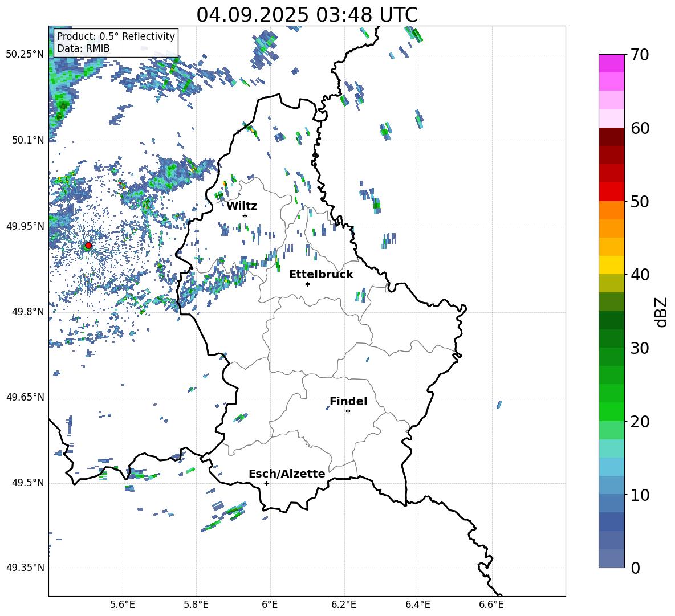The height and width of the screenshot is (616, 675).
Task: Click the dBZ colorbar axis label
Action: 662,312
